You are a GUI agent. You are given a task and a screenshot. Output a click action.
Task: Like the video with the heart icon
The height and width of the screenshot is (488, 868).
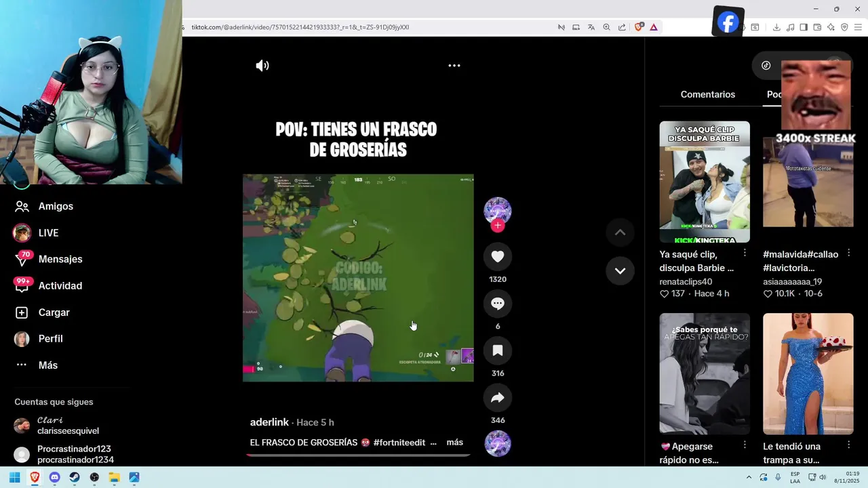pyautogui.click(x=498, y=256)
